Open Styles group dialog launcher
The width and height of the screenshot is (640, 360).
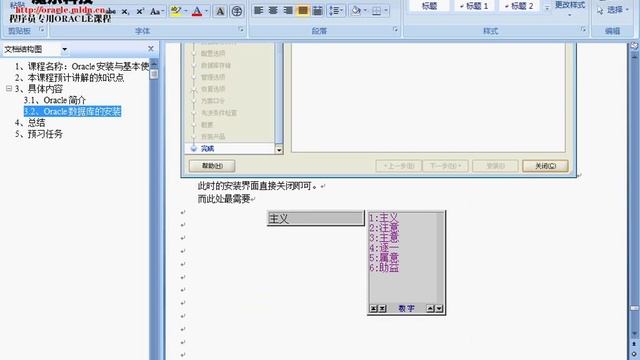coord(583,30)
